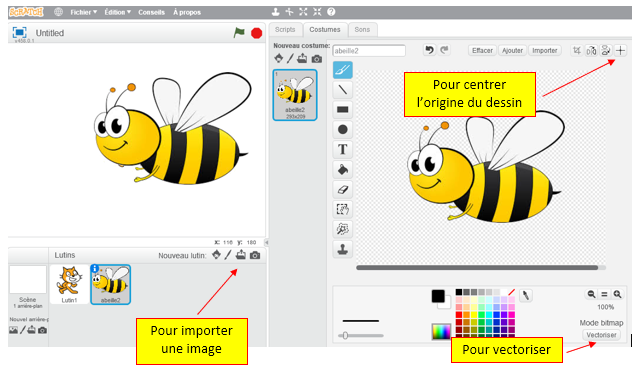Switch to the Scripts tab
Screen dimensions: 638x368
285,30
